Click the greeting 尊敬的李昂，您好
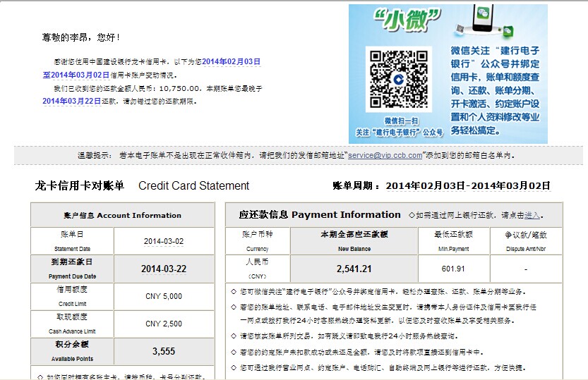This screenshot has width=588, height=380. coord(81,37)
